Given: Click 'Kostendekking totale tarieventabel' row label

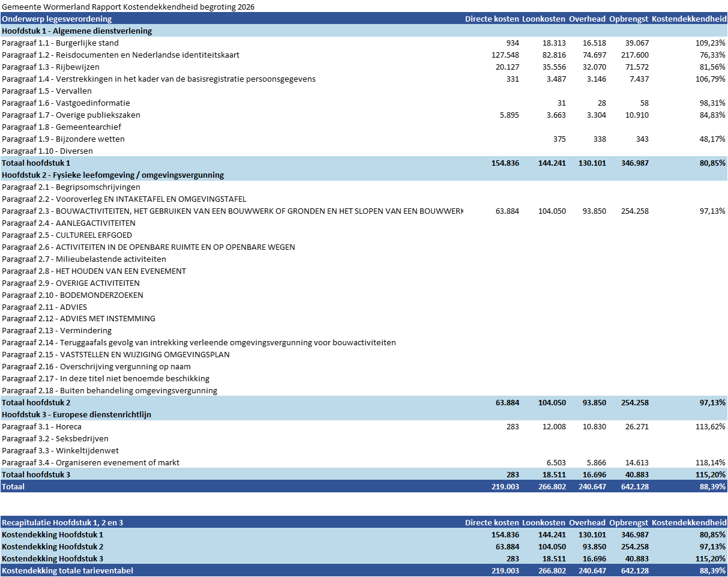Looking at the screenshot, I should pyautogui.click(x=67, y=570).
